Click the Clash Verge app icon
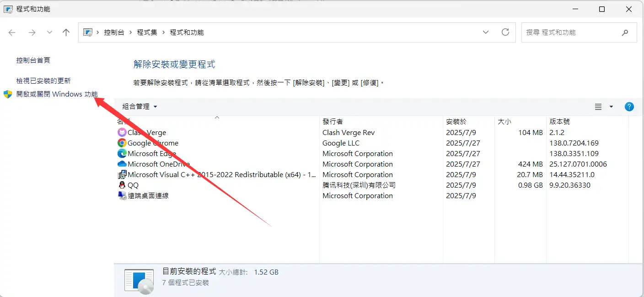Viewport: 644px width, 297px height. click(122, 132)
